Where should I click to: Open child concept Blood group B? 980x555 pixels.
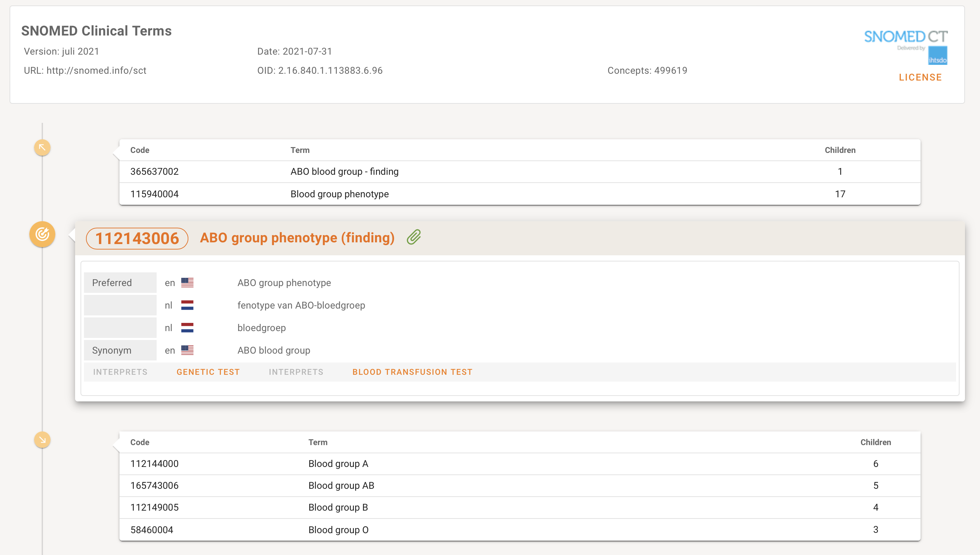pyautogui.click(x=338, y=507)
